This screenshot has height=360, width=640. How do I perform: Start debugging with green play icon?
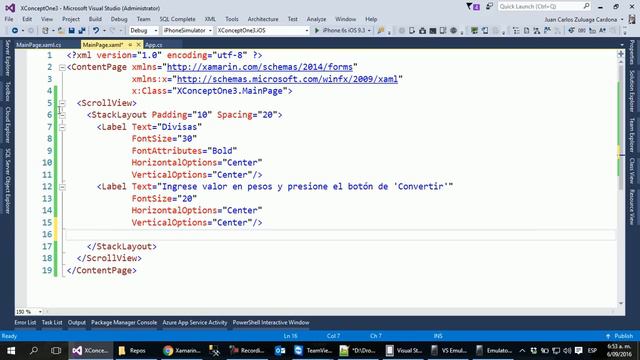317,31
